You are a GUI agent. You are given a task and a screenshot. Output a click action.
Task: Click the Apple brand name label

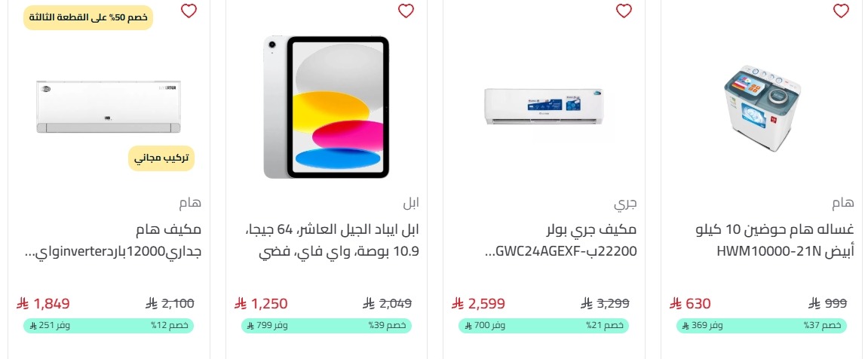coord(409,203)
